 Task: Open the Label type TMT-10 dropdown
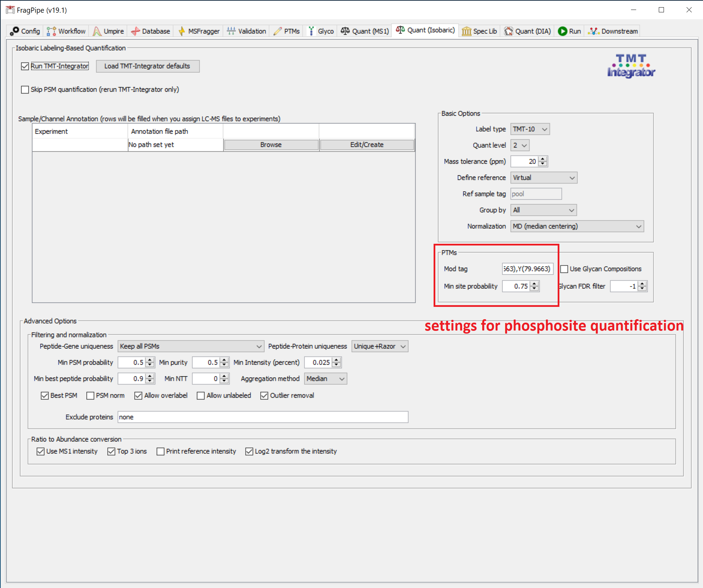coord(530,129)
